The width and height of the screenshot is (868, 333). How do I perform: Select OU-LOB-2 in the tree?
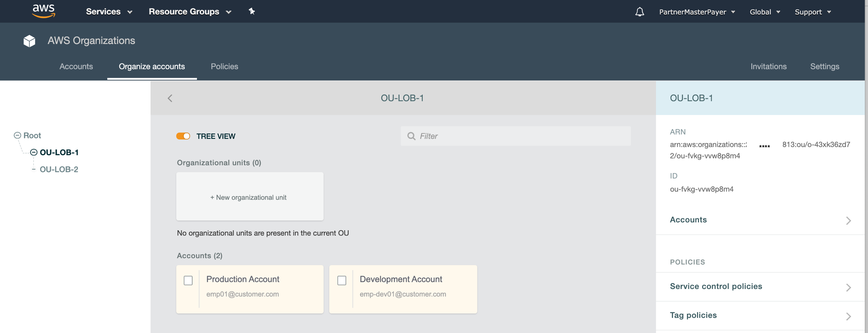tap(59, 170)
